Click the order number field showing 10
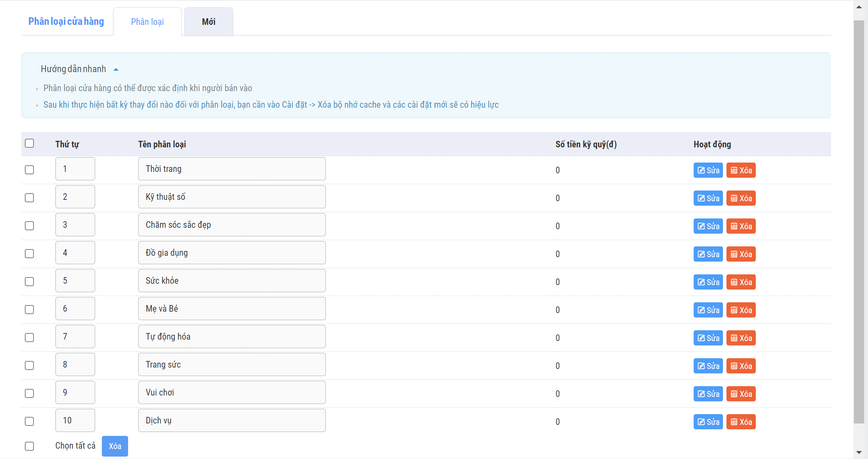 pos(75,420)
